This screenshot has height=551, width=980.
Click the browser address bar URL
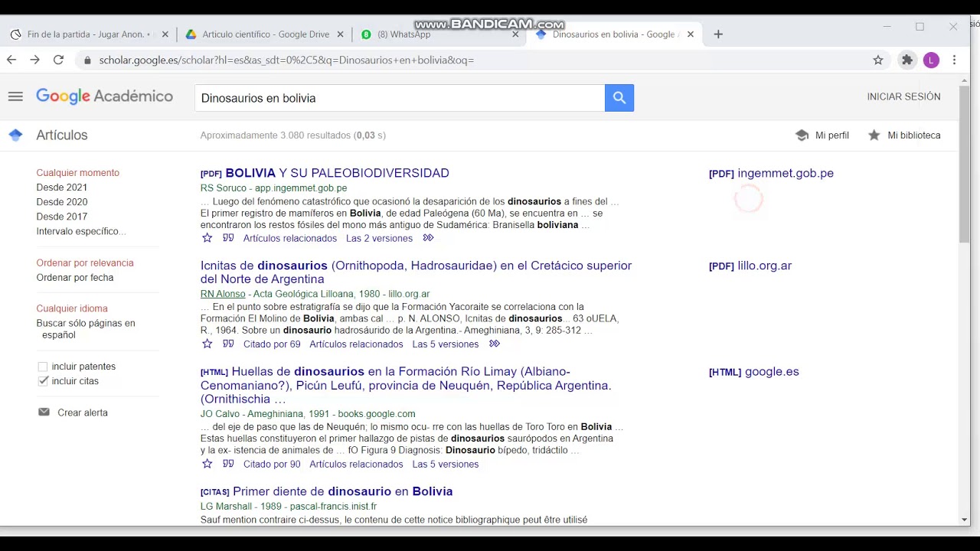286,60
